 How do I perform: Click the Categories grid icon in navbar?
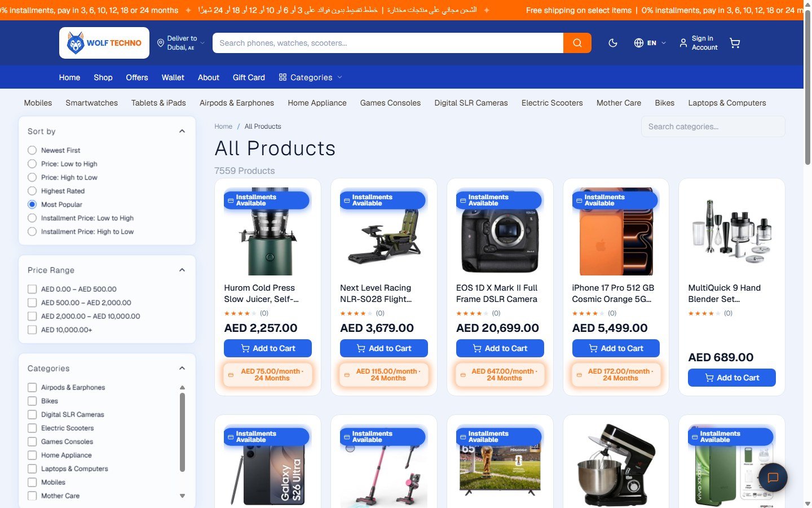[x=283, y=77]
